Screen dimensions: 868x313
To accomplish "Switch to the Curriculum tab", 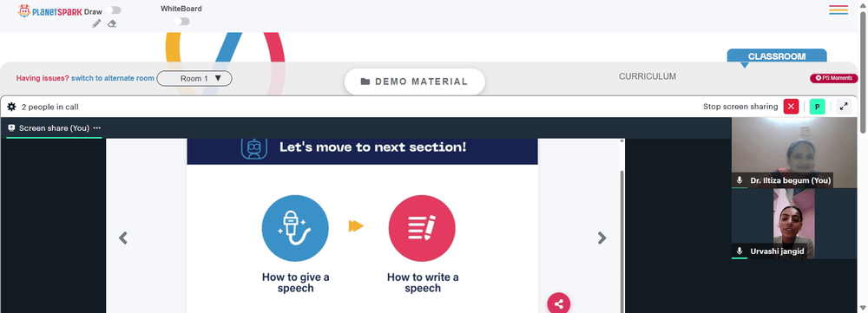I will pyautogui.click(x=648, y=76).
